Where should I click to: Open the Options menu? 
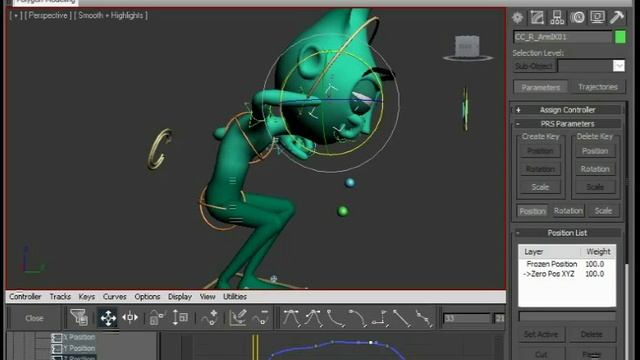coord(147,297)
